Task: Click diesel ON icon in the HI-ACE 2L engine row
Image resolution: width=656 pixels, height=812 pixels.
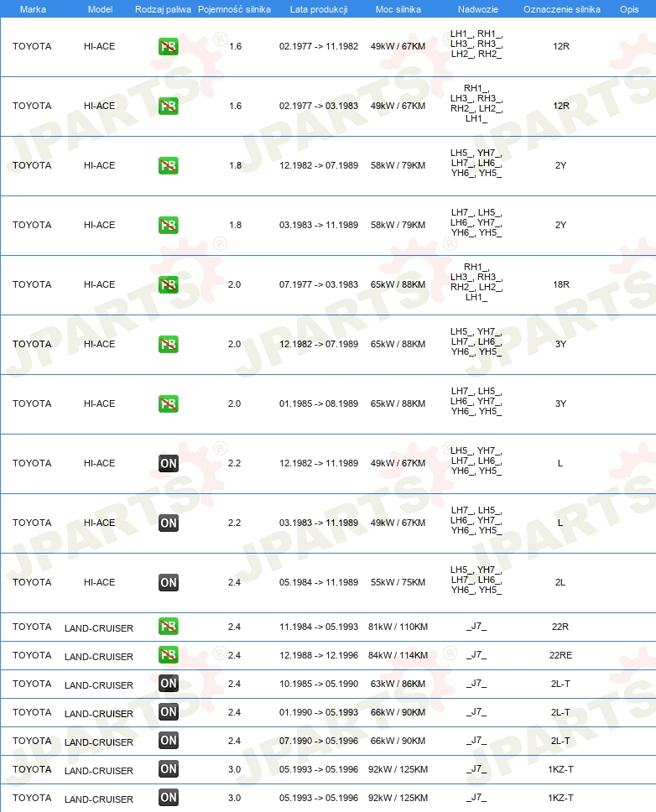Action: tap(169, 583)
